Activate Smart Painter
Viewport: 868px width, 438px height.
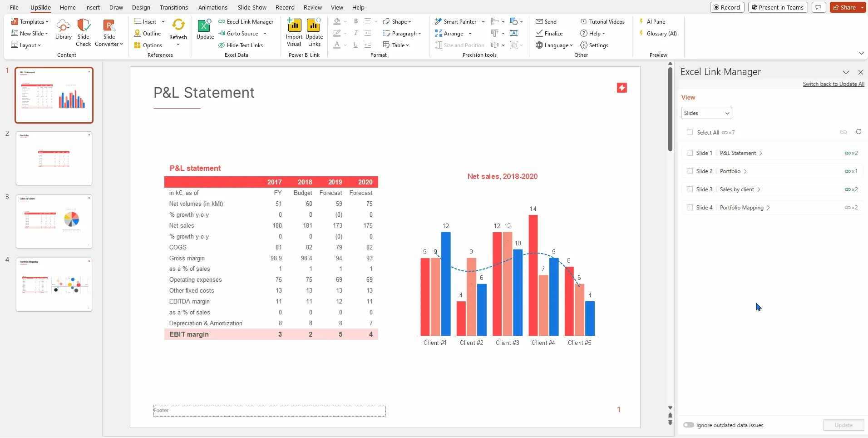[456, 22]
